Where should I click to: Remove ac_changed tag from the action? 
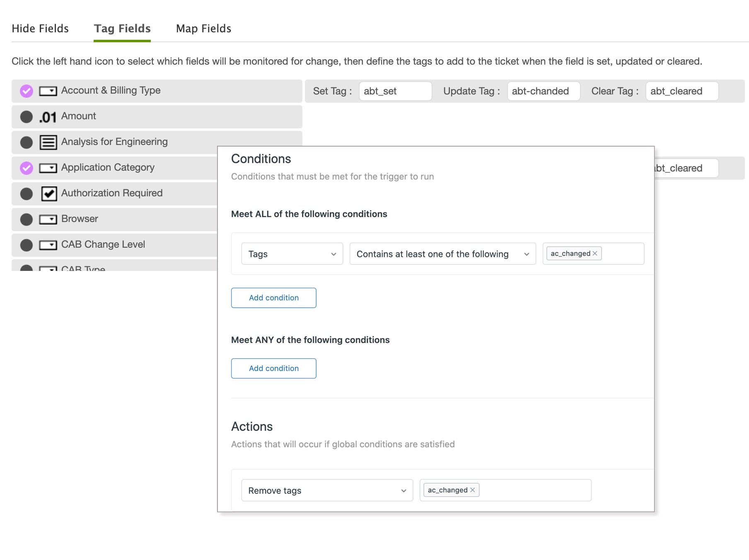[x=472, y=490]
